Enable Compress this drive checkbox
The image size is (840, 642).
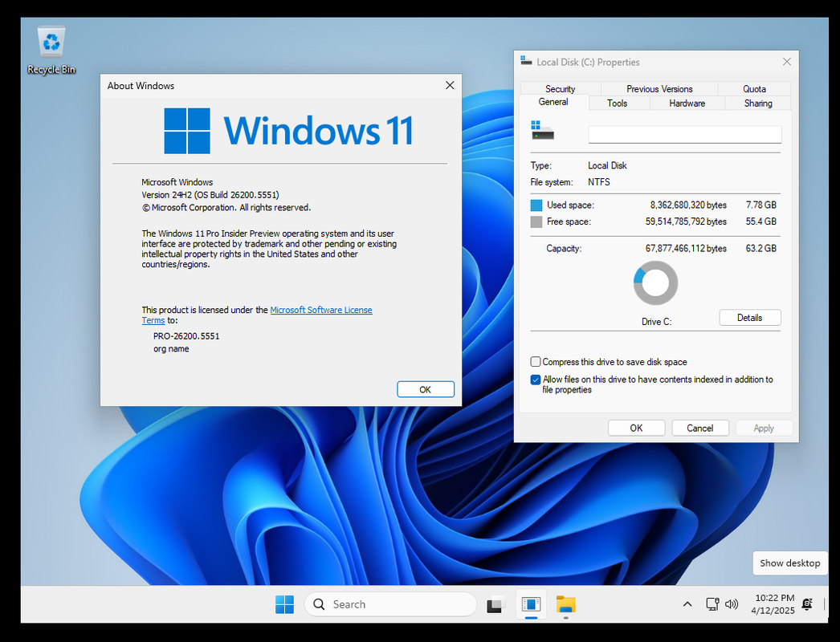tap(535, 361)
